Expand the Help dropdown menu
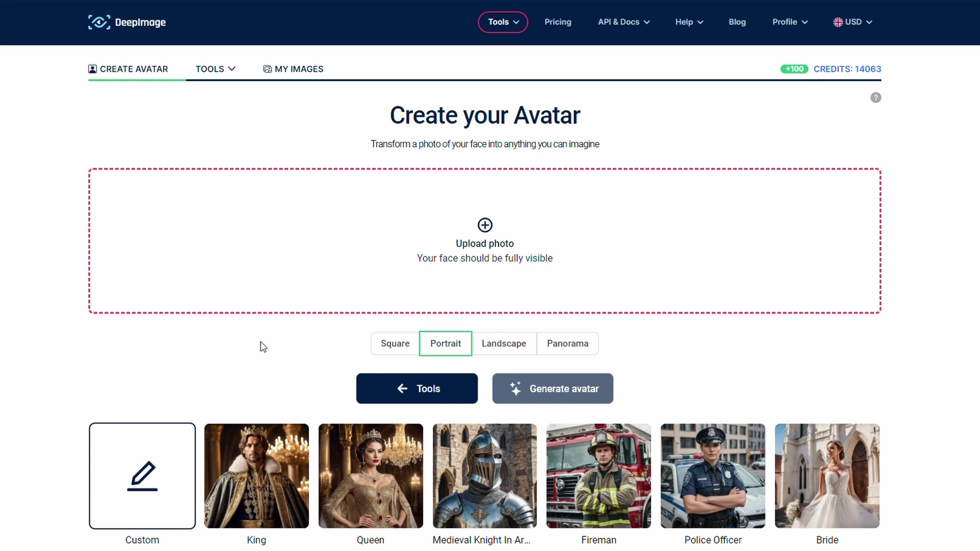Screen dimensions: 980x551 pyautogui.click(x=689, y=22)
